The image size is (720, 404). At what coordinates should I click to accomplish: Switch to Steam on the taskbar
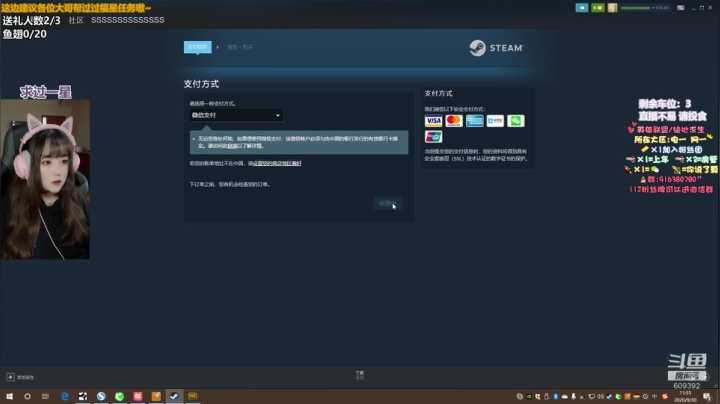coord(174,396)
